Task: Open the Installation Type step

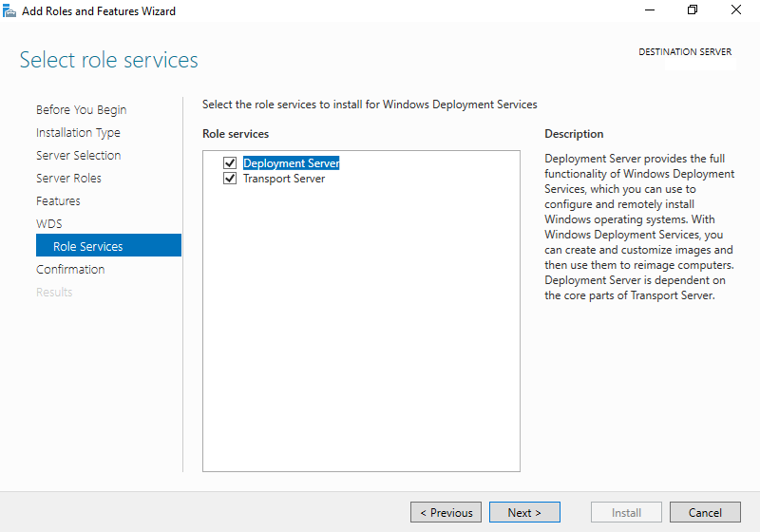Action: (78, 133)
